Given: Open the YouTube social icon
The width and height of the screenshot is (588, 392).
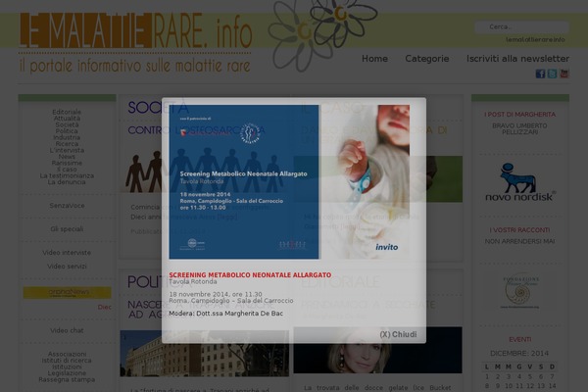Looking at the screenshot, I should click(564, 73).
